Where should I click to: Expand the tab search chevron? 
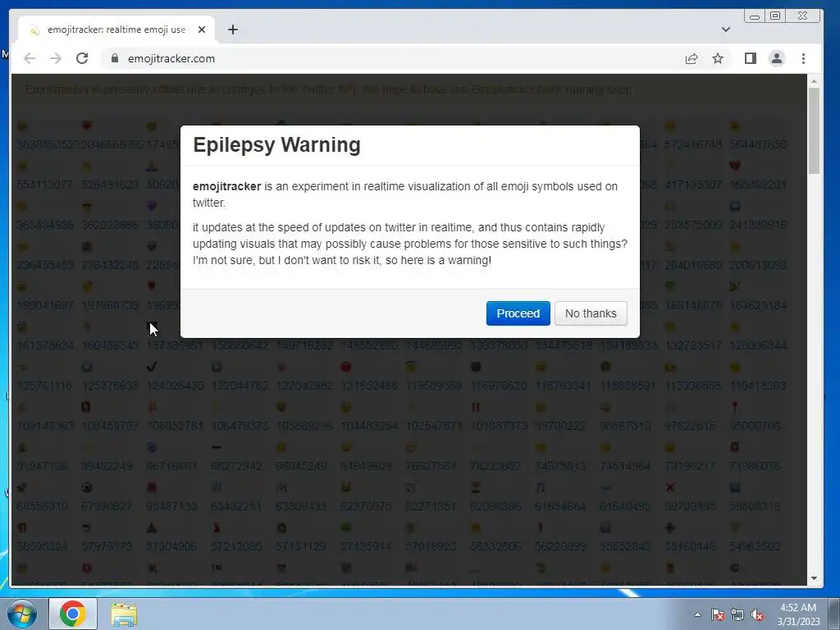726,30
